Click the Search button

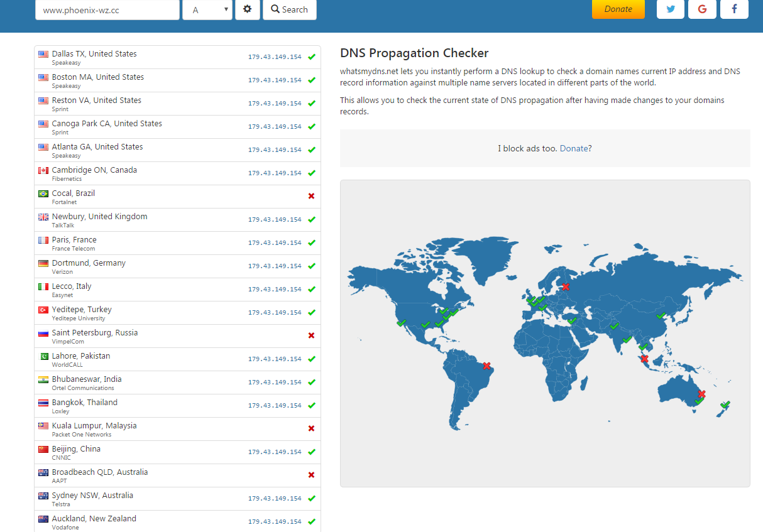click(290, 9)
